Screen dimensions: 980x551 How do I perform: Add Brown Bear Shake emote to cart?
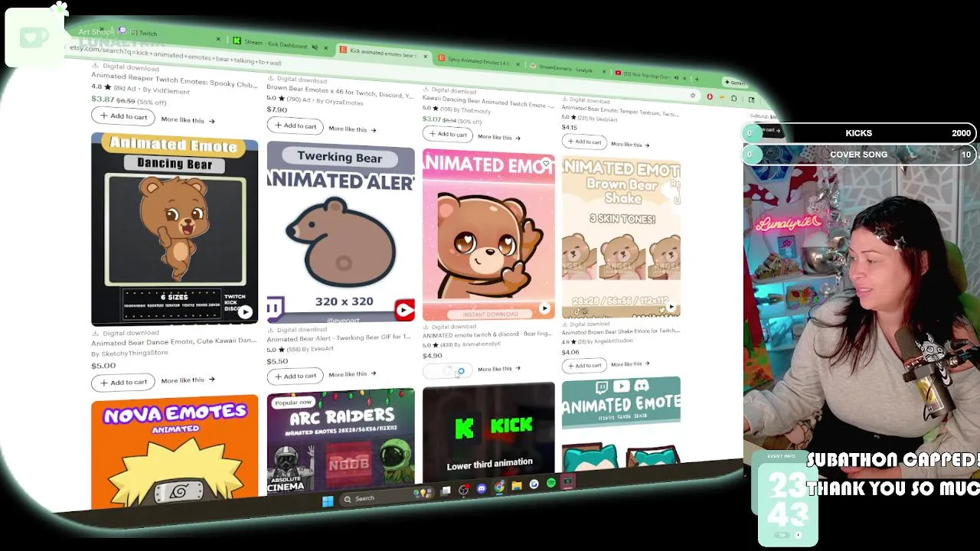pyautogui.click(x=584, y=365)
